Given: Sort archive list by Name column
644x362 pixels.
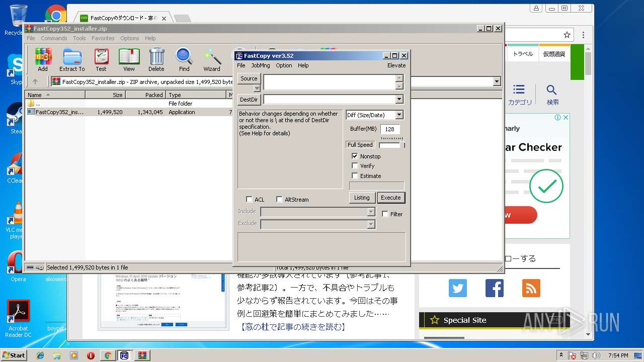Looking at the screenshot, I should 55,95.
